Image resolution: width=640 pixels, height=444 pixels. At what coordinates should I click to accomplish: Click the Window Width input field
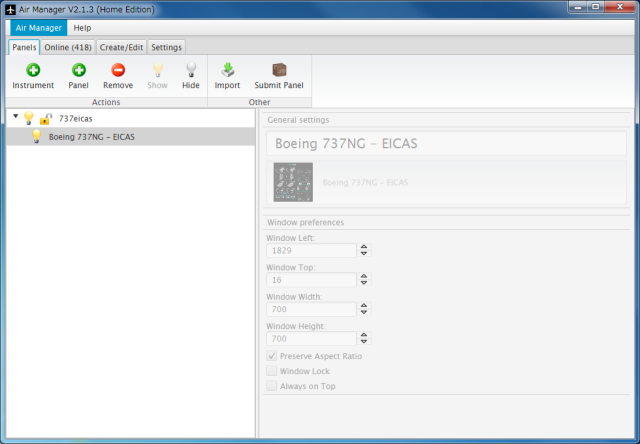[311, 309]
